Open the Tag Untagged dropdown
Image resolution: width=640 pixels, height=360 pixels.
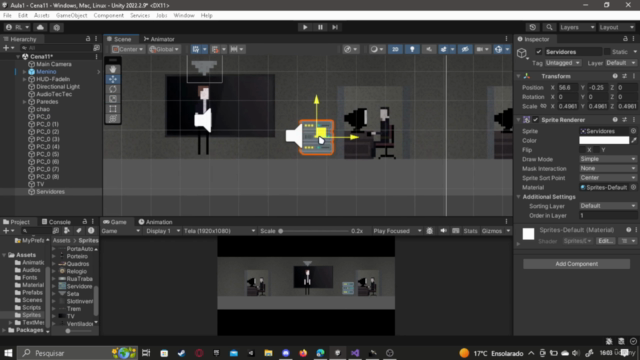pyautogui.click(x=563, y=63)
